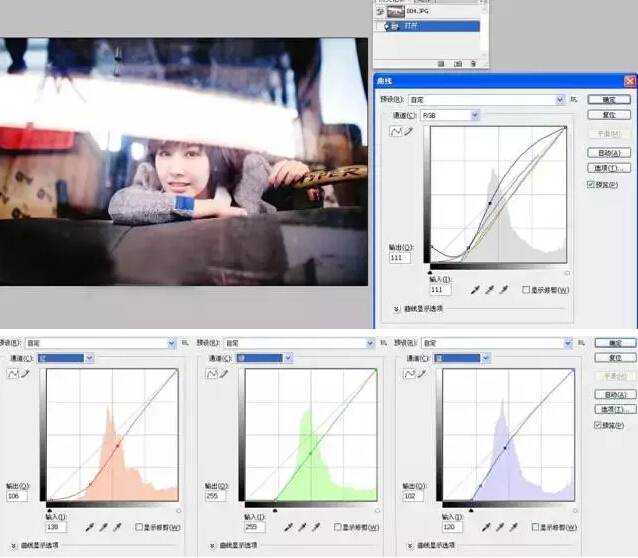Open channel dropdown in blue-histogram panel
This screenshot has height=558, width=638.
click(485, 358)
